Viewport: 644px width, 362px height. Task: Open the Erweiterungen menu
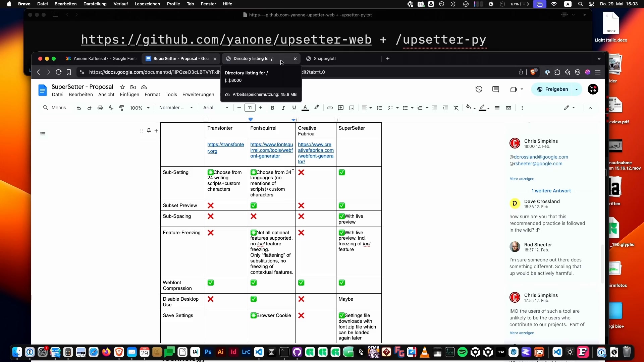pos(198,95)
